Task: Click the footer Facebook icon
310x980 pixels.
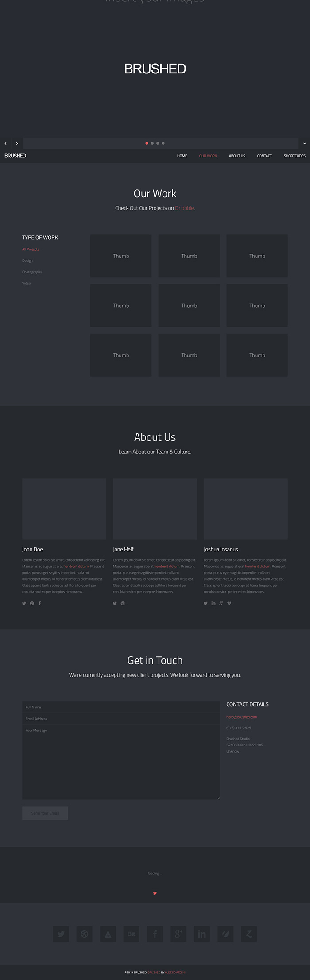Action: click(x=155, y=934)
